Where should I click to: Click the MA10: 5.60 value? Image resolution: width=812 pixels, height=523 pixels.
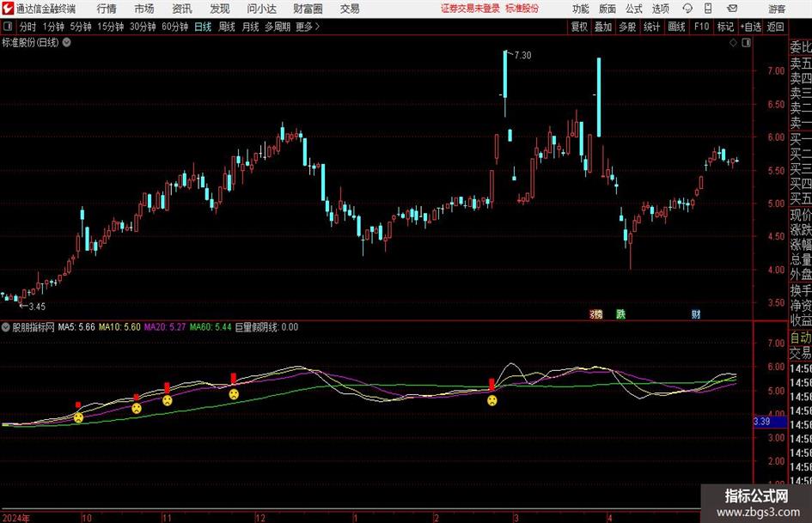[119, 327]
